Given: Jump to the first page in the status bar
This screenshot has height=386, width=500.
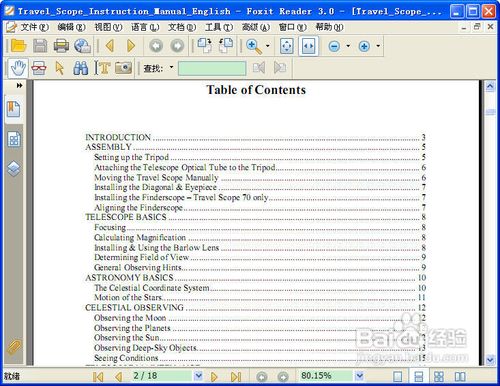Looking at the screenshot, I should pyautogui.click(x=98, y=377).
